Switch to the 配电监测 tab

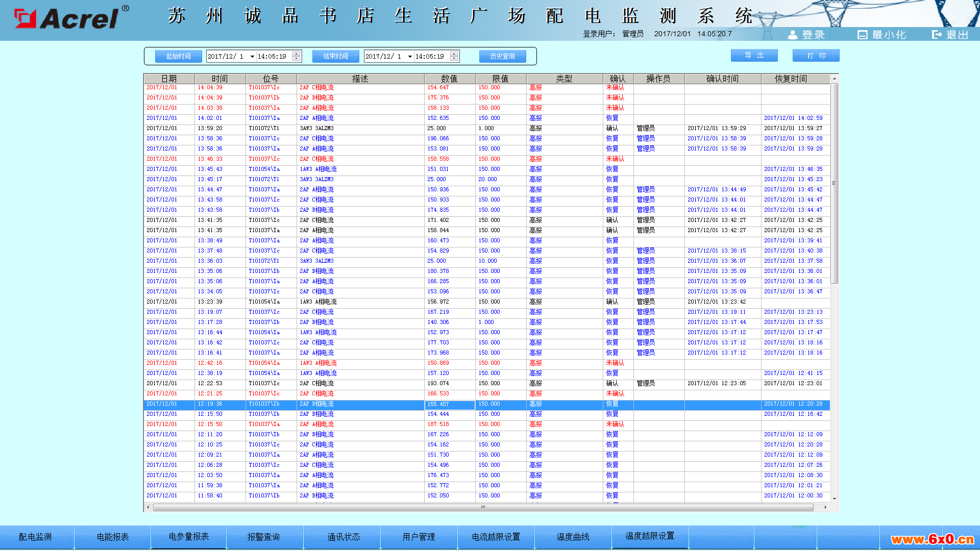[35, 537]
